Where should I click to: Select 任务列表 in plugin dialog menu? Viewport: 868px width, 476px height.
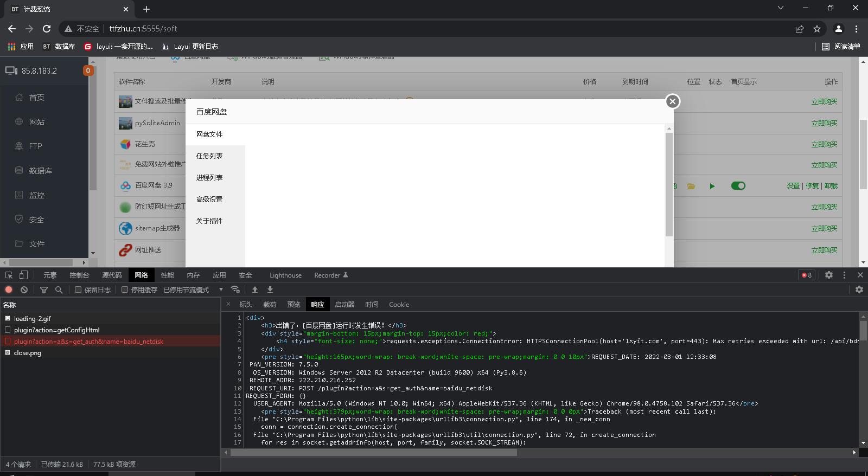[215, 156]
